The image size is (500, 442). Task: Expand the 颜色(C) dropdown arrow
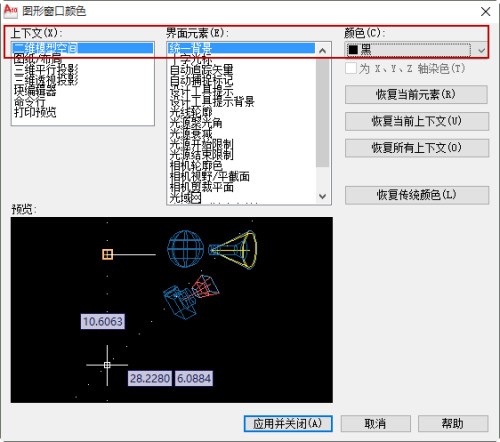(481, 51)
